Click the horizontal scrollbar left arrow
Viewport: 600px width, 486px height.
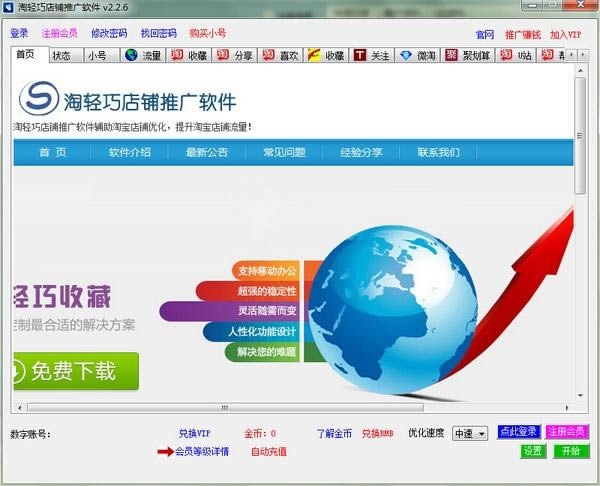click(x=20, y=408)
